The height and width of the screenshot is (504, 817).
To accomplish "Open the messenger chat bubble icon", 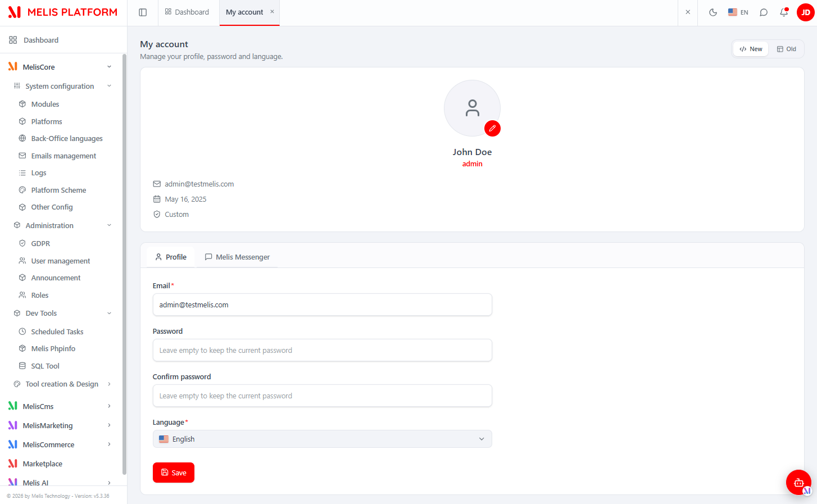I will (x=764, y=12).
